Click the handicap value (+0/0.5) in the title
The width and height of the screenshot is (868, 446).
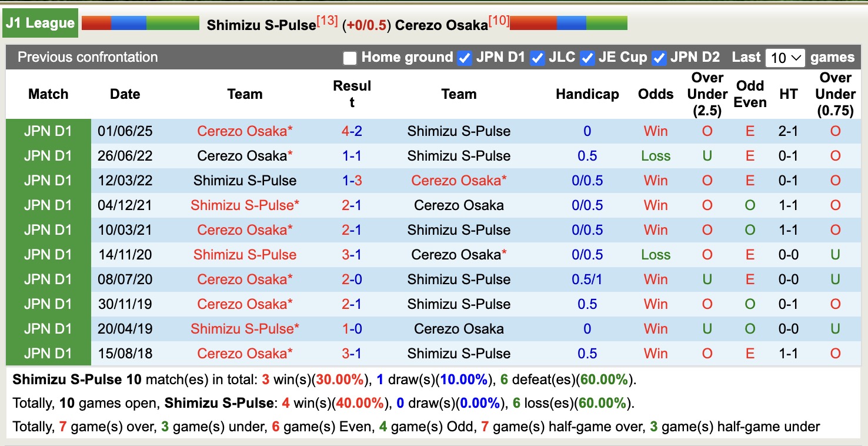(366, 25)
